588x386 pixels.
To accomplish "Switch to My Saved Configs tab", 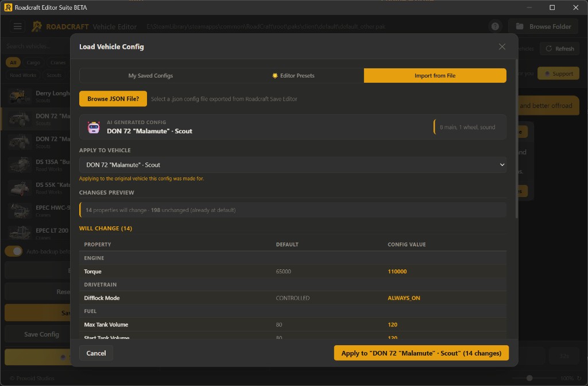I will pyautogui.click(x=150, y=76).
